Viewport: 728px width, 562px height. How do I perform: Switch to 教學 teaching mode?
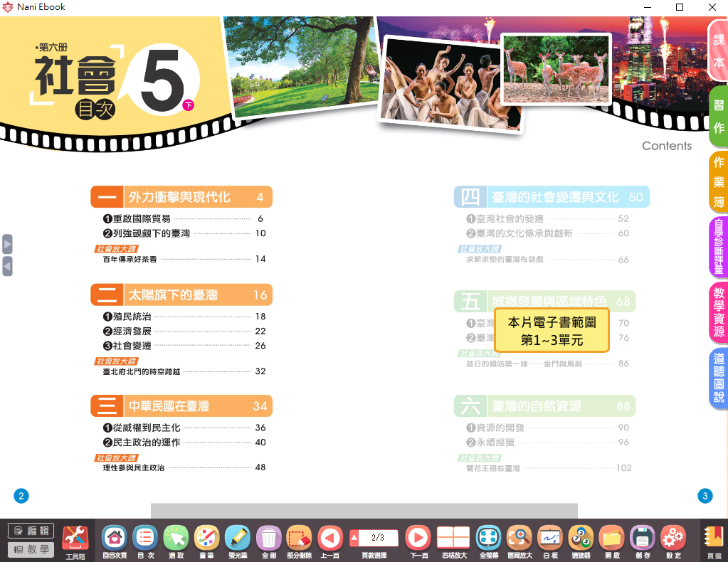[x=31, y=549]
